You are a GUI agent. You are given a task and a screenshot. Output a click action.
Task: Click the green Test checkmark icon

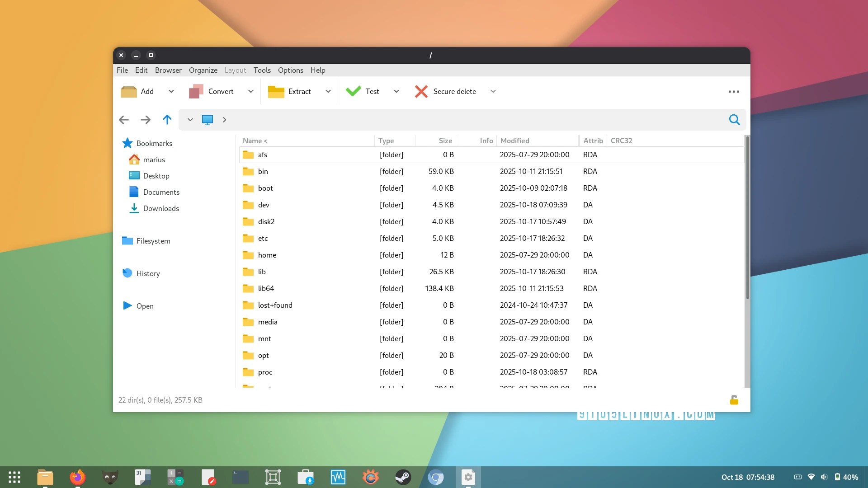click(x=353, y=91)
